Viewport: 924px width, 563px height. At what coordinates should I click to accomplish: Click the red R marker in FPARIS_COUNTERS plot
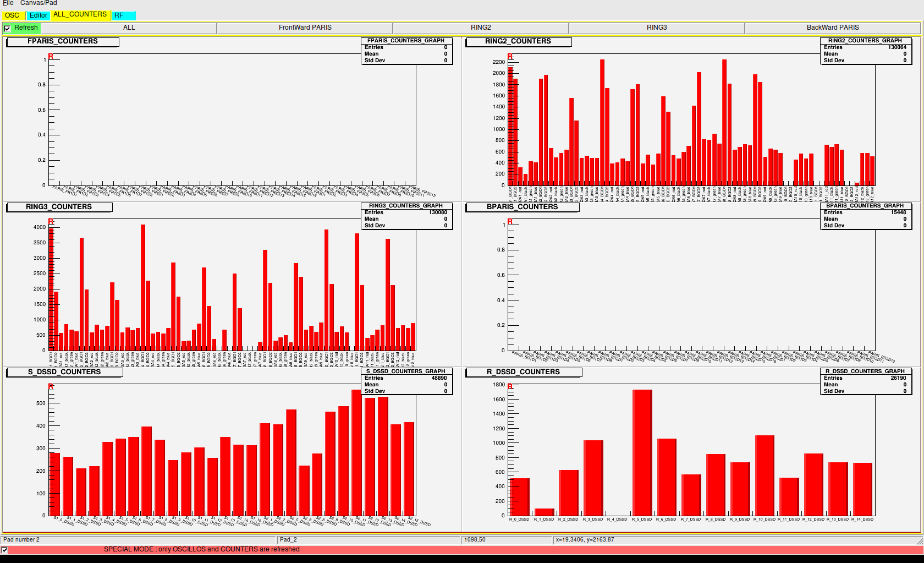pos(51,57)
